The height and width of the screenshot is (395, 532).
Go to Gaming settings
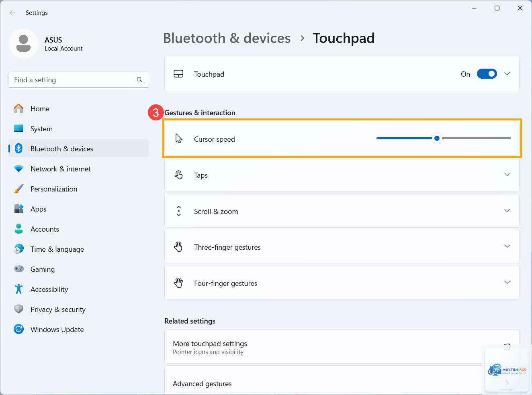pos(79,269)
